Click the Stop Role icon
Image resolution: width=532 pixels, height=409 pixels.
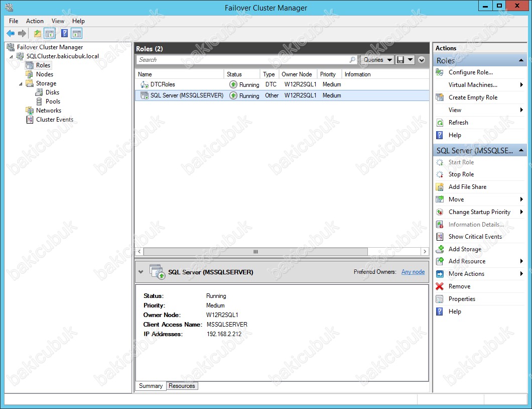point(440,174)
